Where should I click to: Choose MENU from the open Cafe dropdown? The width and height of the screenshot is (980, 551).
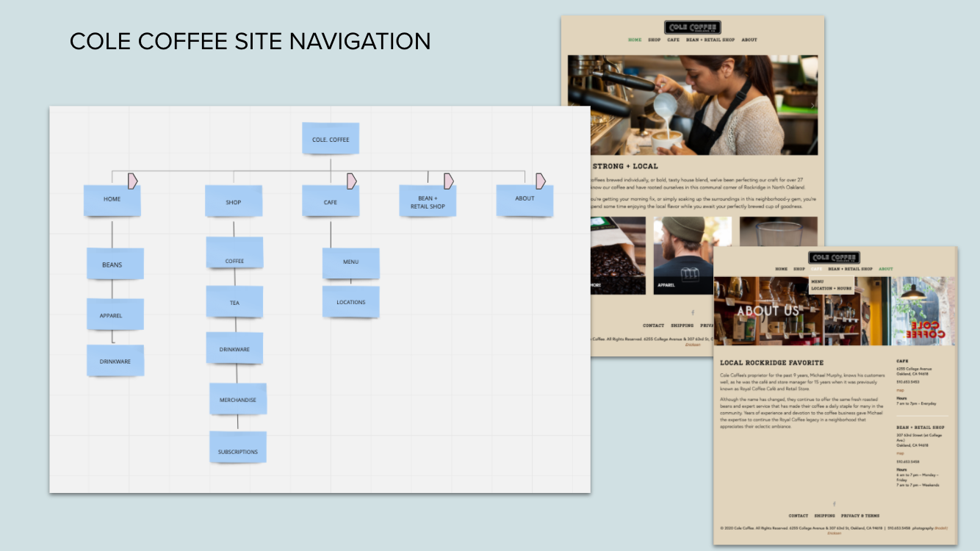(x=818, y=282)
